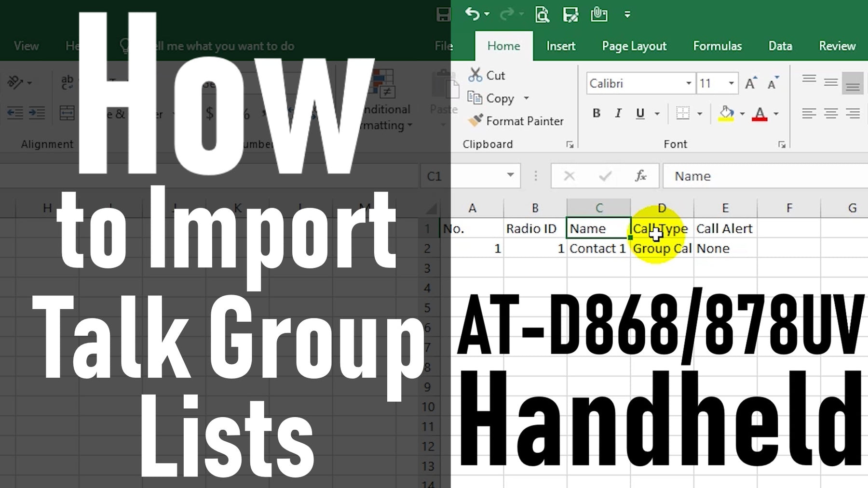Select column F header
This screenshot has width=868, height=488.
(x=789, y=208)
